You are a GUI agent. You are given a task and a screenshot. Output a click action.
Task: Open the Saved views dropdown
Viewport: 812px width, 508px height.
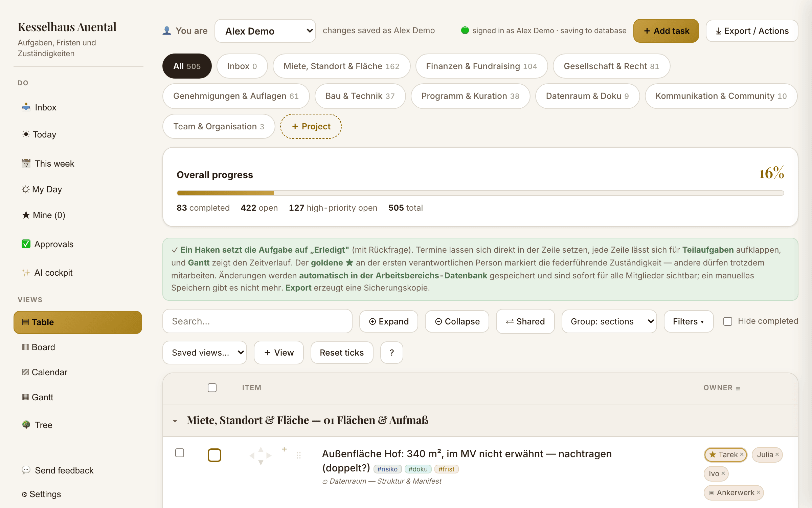[x=205, y=353]
